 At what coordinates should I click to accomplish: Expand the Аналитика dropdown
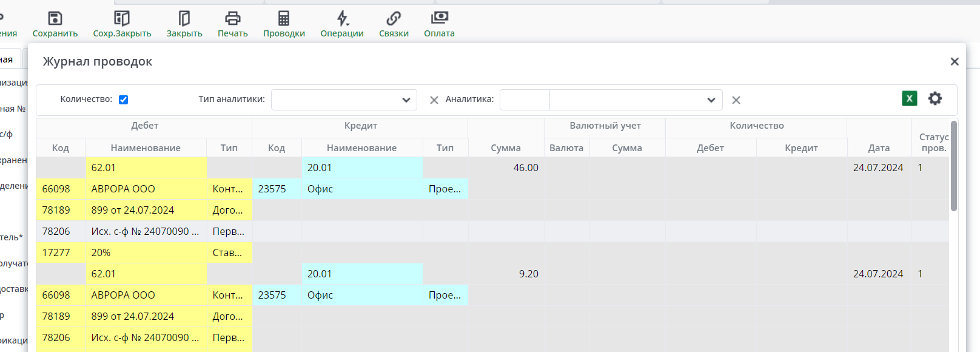point(711,100)
